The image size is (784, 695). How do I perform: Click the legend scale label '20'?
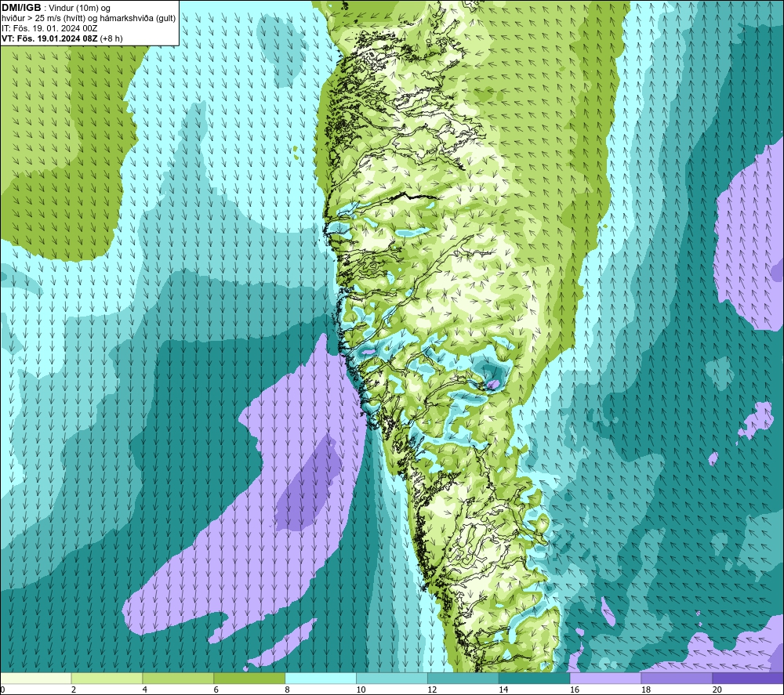coord(717,690)
